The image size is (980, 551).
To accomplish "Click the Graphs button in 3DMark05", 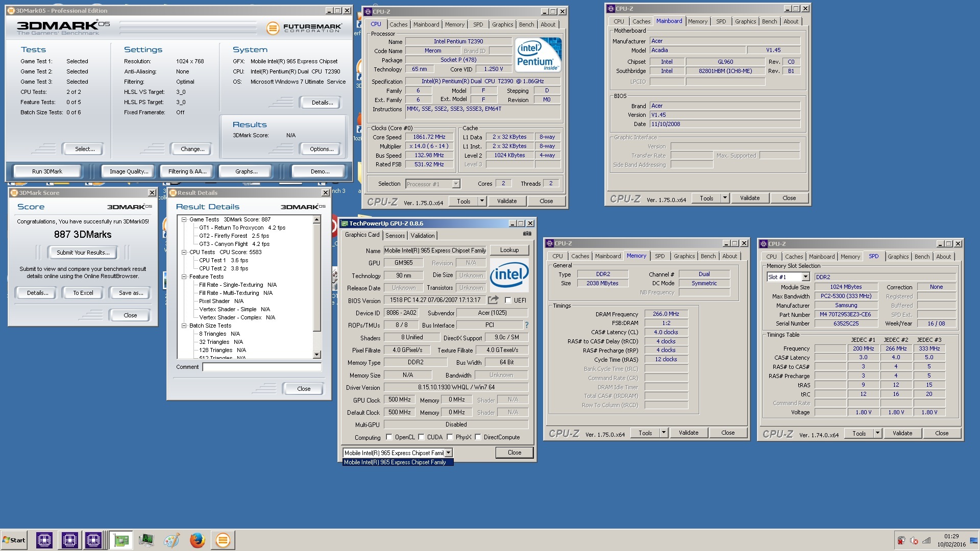I will click(246, 171).
